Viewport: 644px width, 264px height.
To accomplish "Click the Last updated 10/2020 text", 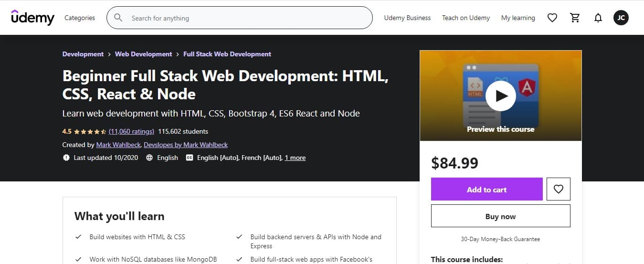I will [106, 158].
